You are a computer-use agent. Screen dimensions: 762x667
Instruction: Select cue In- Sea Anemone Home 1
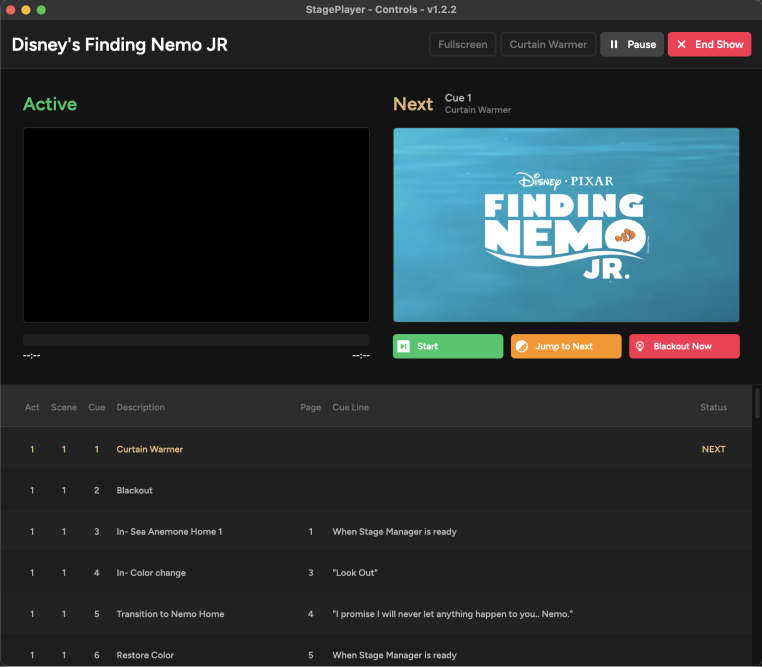tap(376, 531)
